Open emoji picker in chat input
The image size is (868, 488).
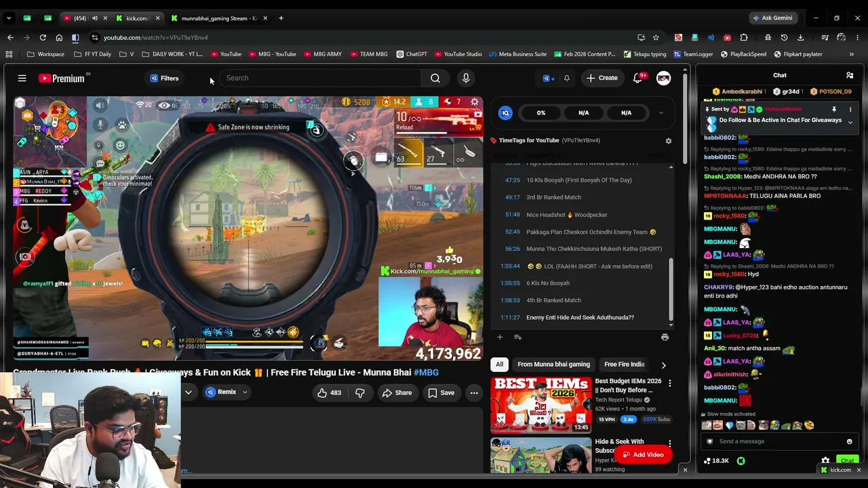click(849, 441)
